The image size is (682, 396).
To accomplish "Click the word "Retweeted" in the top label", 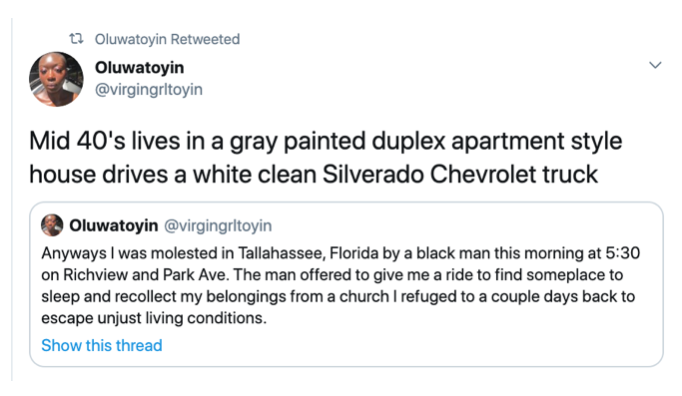I will (205, 39).
